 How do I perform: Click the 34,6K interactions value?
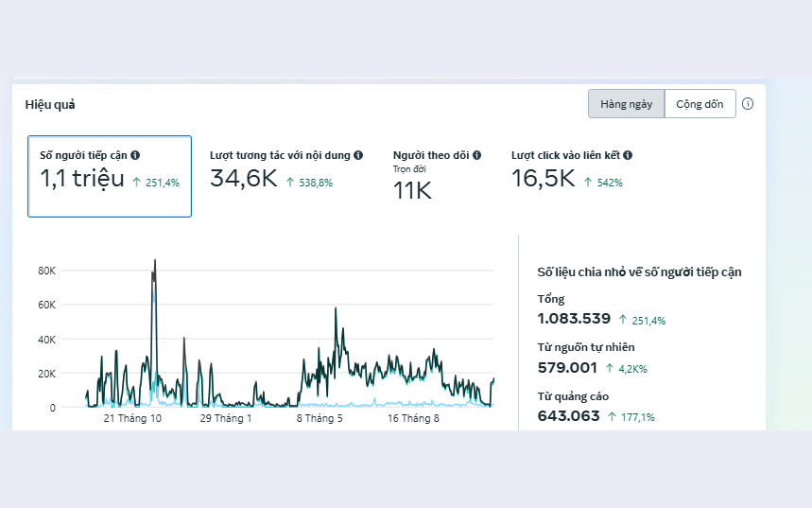point(244,178)
